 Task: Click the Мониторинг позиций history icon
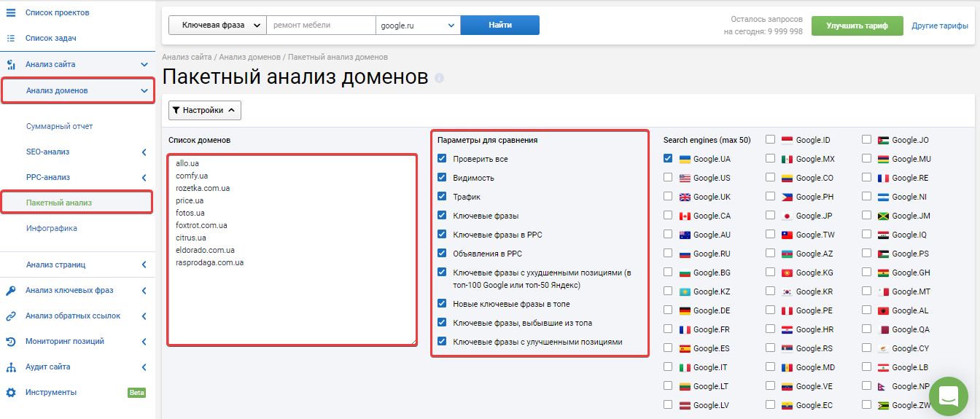[11, 341]
